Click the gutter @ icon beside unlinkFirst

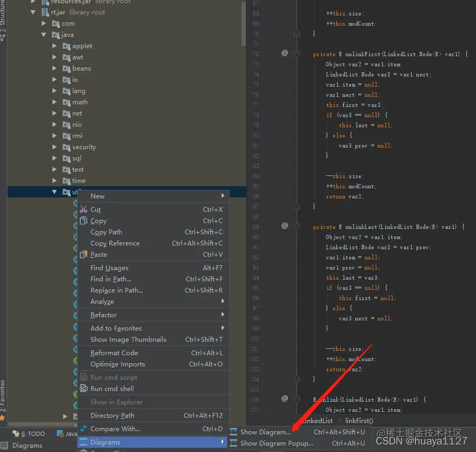click(x=285, y=53)
